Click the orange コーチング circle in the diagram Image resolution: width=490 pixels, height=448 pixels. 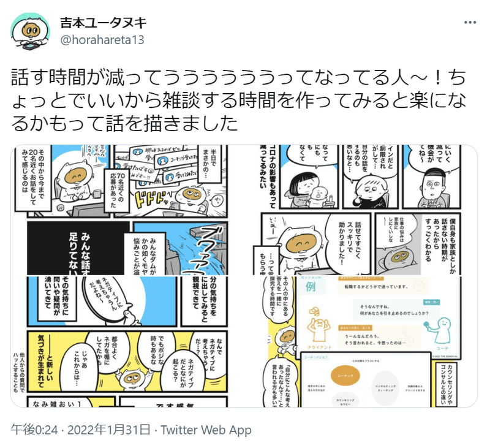[x=345, y=375]
